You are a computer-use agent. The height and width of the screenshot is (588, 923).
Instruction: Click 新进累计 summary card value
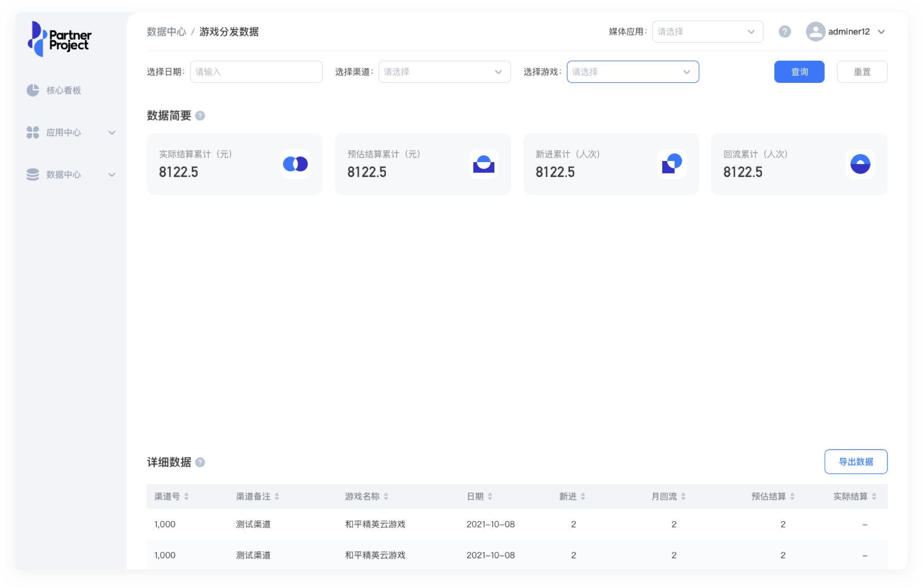[555, 172]
